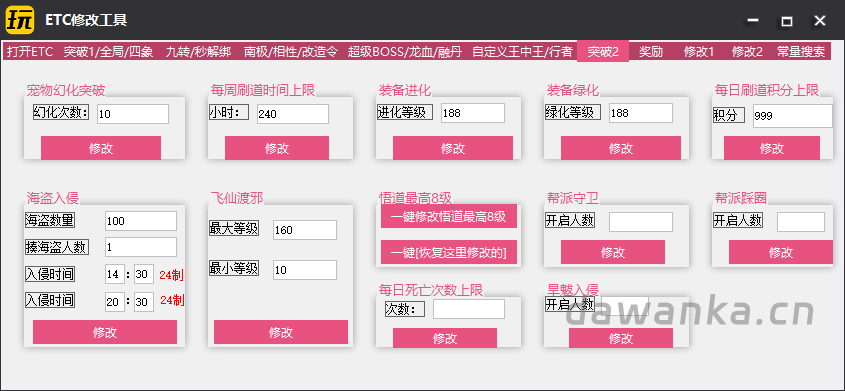Click 修改 button under 宠物幻化突破
The width and height of the screenshot is (845, 391).
pyautogui.click(x=101, y=148)
